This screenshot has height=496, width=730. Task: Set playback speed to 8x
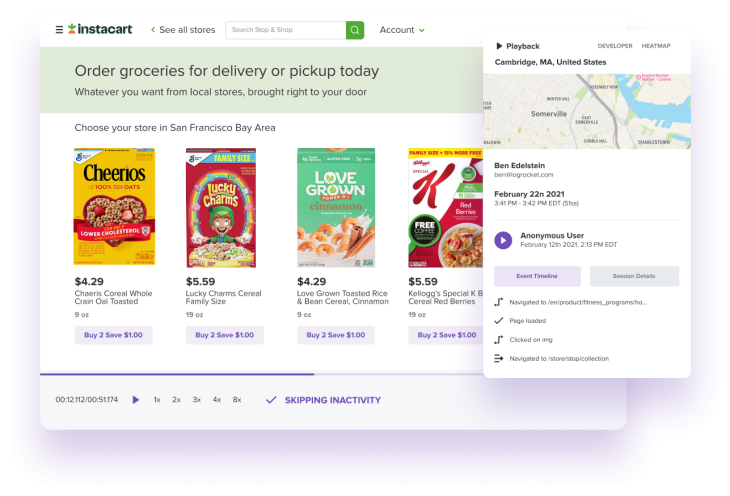237,400
